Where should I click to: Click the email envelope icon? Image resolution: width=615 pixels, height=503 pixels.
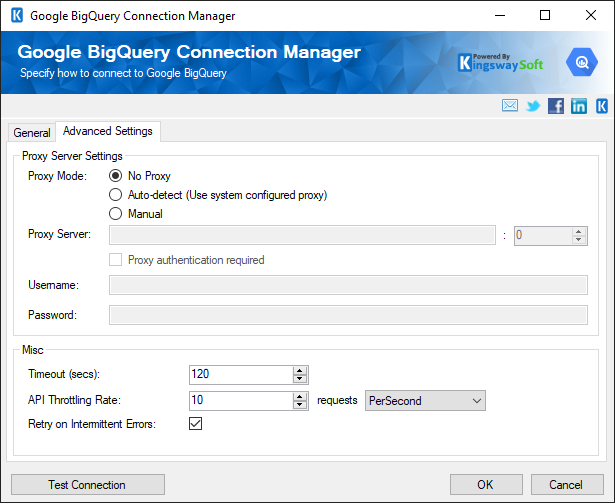(x=509, y=106)
